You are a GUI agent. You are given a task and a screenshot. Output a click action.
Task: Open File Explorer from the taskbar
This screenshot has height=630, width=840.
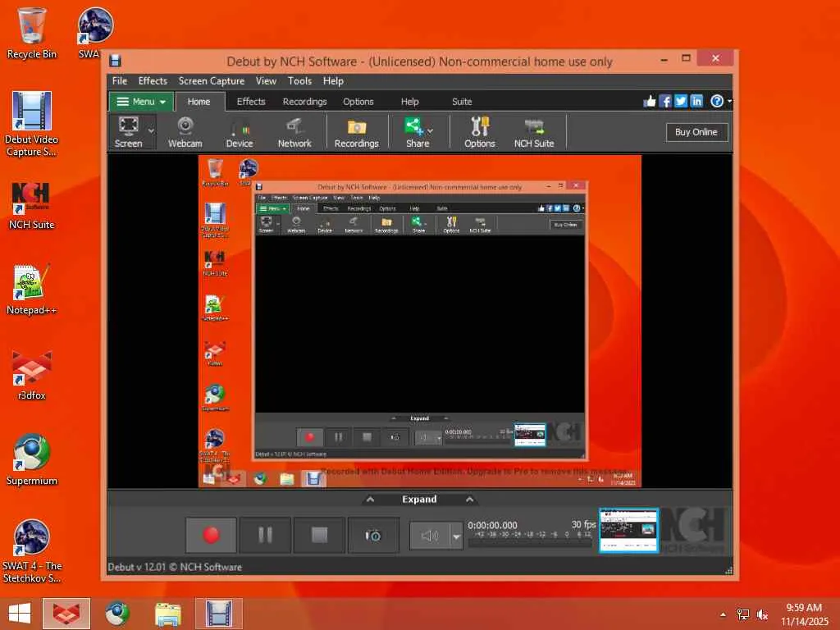click(x=167, y=614)
